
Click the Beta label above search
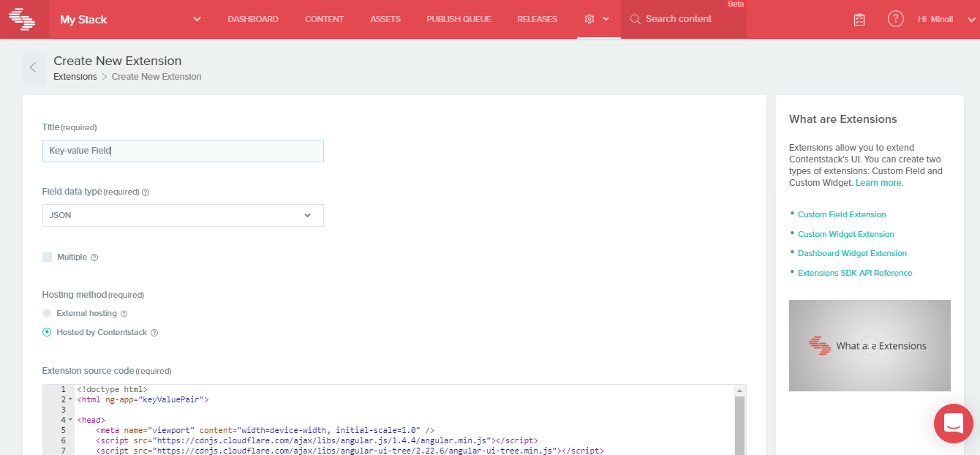[x=736, y=4]
